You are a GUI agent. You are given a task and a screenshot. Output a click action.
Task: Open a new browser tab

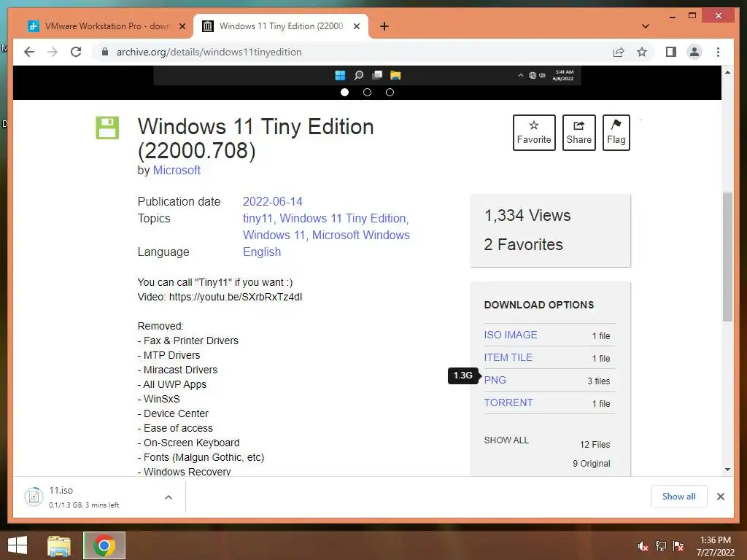click(384, 26)
